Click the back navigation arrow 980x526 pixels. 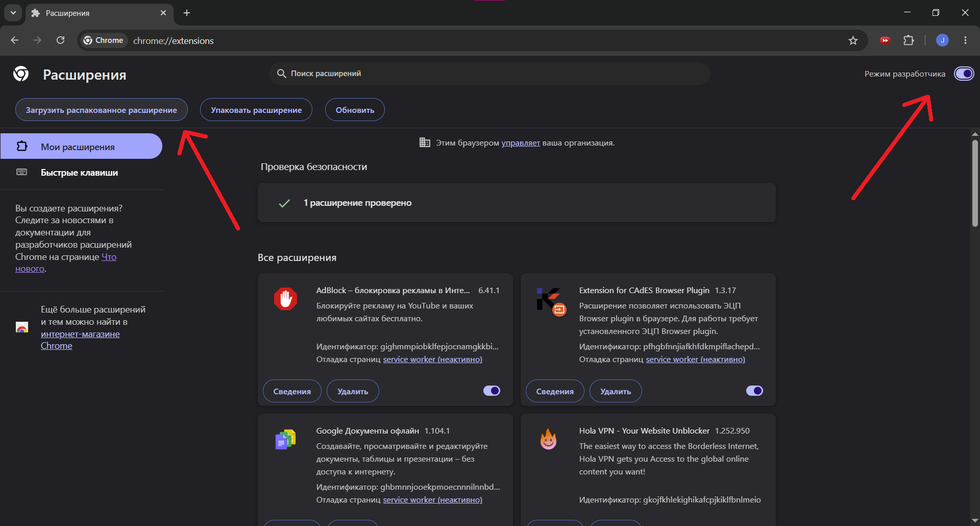point(15,40)
